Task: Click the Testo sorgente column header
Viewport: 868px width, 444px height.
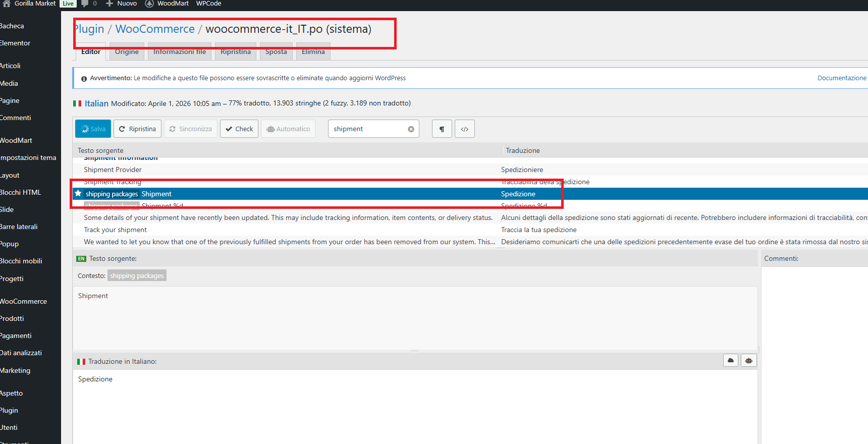Action: pos(100,150)
